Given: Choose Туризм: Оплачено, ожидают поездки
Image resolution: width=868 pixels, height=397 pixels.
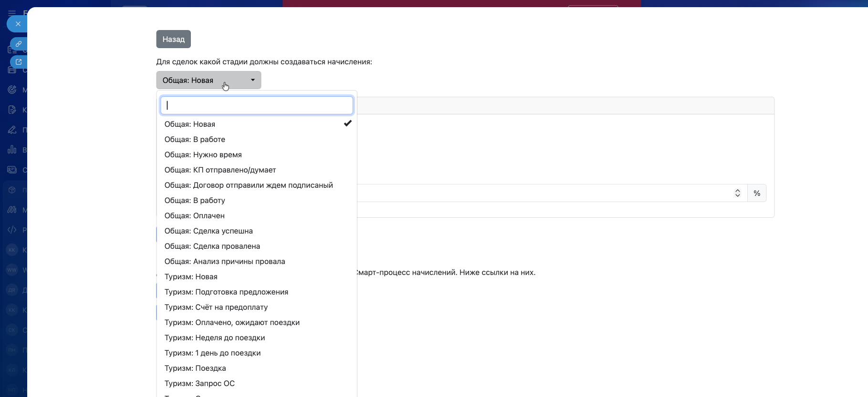Looking at the screenshot, I should (257, 322).
